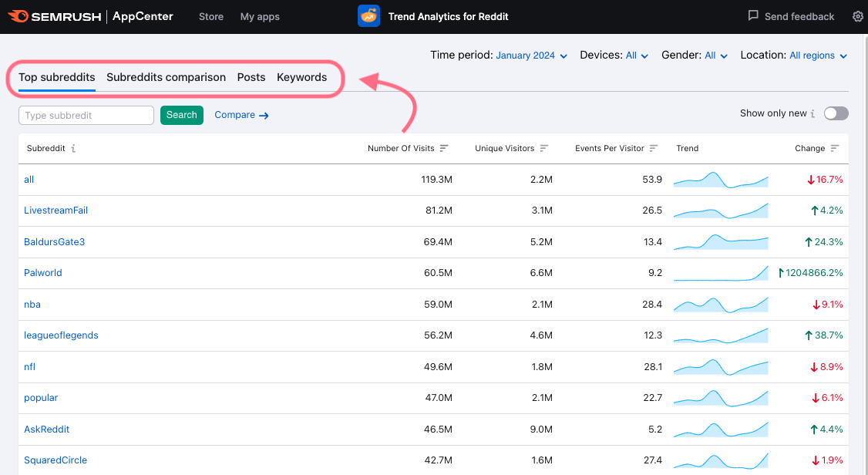The width and height of the screenshot is (868, 475).
Task: Click the Compare link with arrow
Action: 241,115
